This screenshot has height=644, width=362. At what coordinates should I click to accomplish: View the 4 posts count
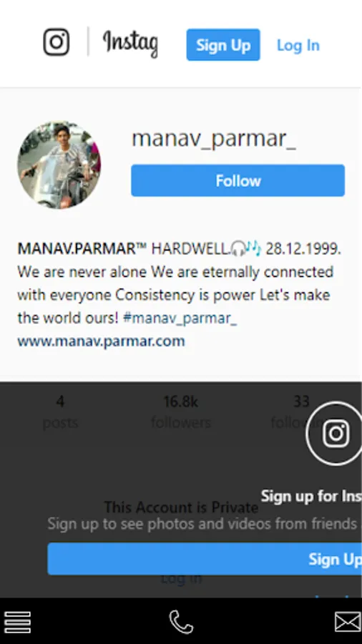pos(60,412)
